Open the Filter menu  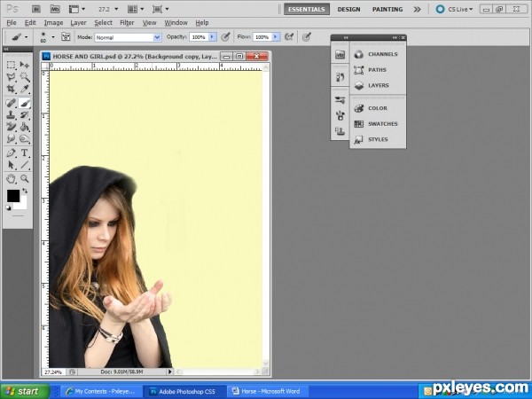(127, 23)
